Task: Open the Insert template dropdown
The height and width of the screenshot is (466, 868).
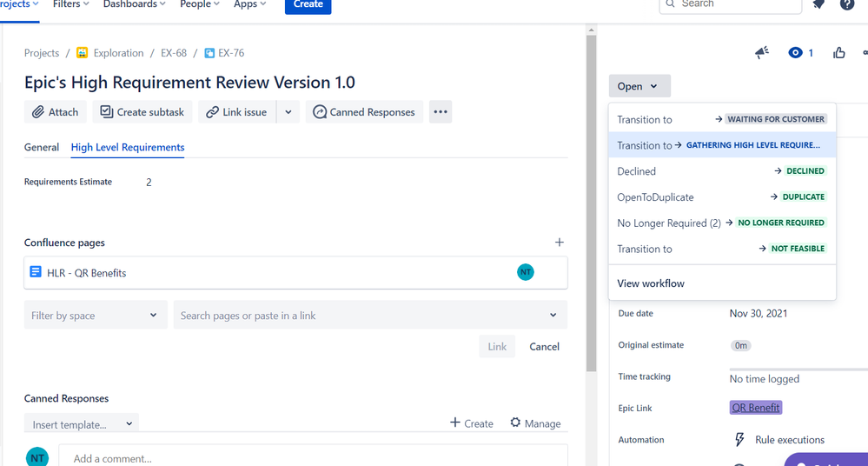Action: click(82, 424)
